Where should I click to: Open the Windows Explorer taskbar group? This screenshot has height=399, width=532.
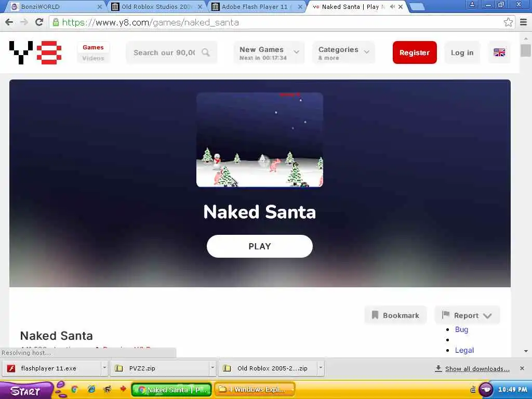point(255,390)
